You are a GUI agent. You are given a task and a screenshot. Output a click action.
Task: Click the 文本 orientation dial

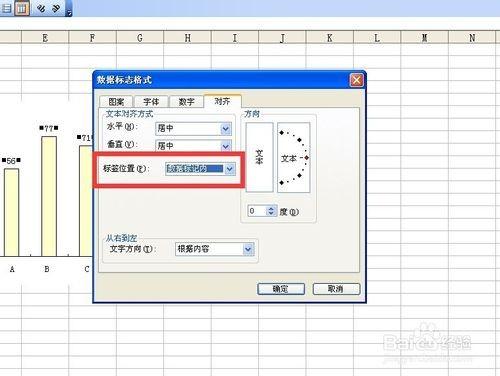[294, 157]
